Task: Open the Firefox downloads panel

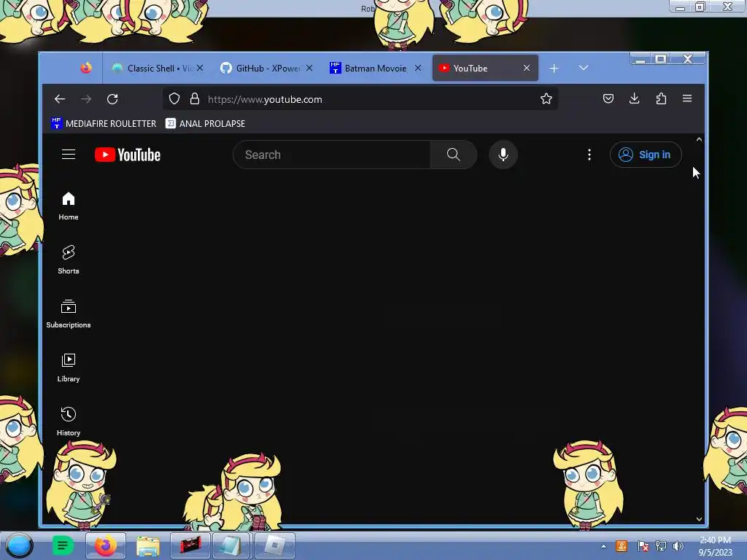Action: pyautogui.click(x=634, y=98)
